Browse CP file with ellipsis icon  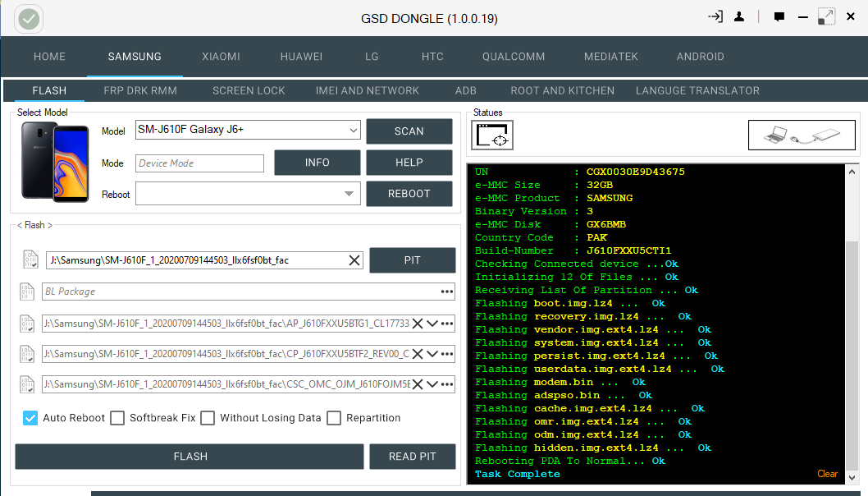click(x=447, y=354)
